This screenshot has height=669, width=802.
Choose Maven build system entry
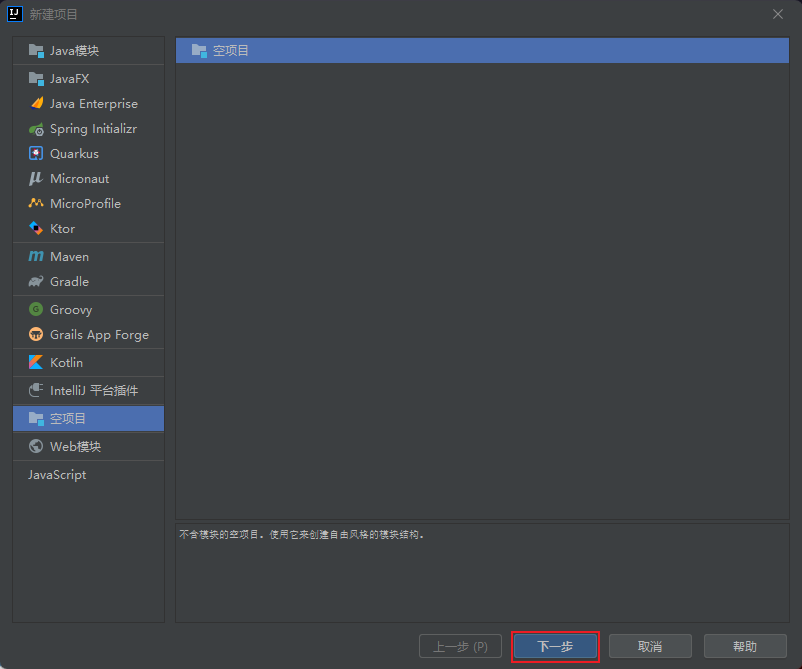pos(88,256)
